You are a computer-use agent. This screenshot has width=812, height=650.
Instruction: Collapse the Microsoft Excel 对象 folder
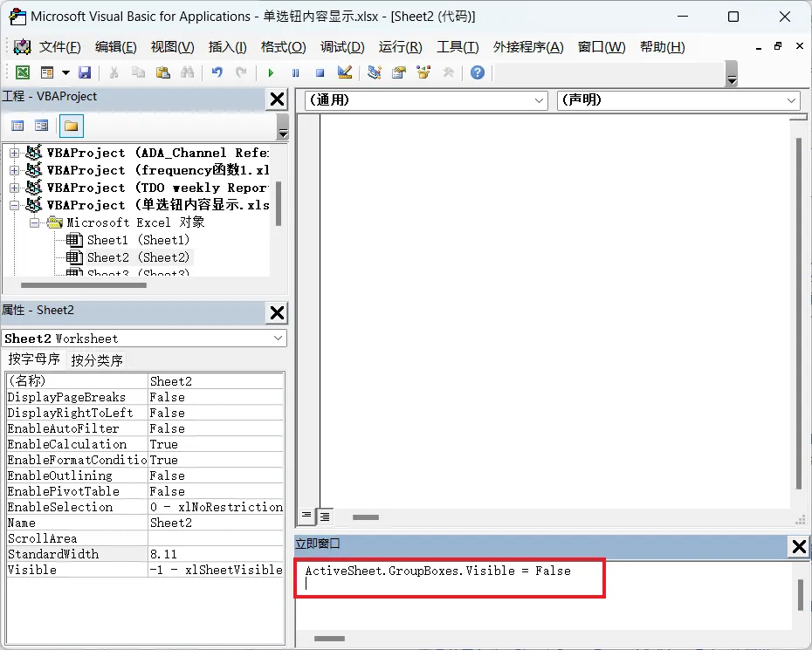tap(34, 223)
